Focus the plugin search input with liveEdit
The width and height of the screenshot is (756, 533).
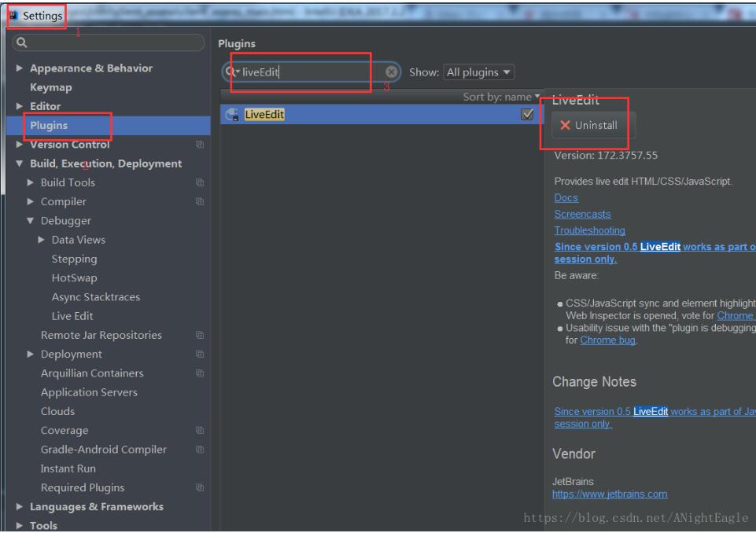click(311, 72)
